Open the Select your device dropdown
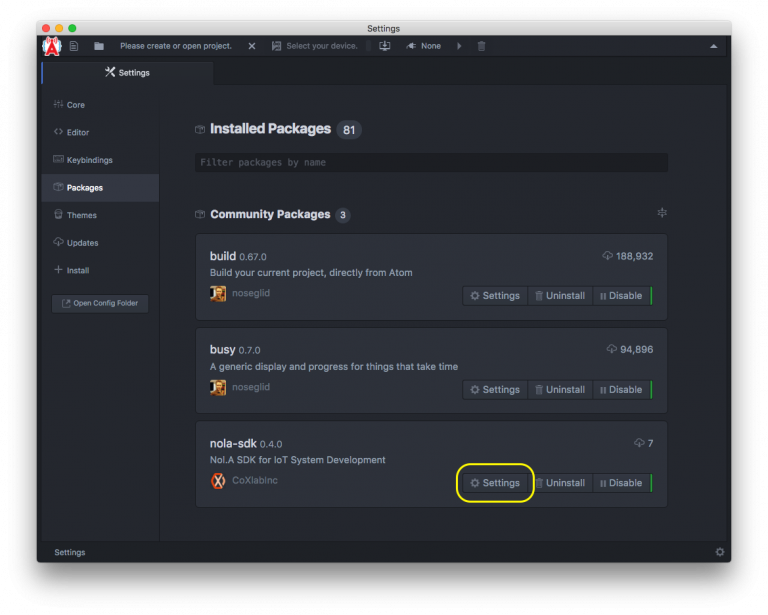Image resolution: width=768 pixels, height=615 pixels. click(x=315, y=46)
